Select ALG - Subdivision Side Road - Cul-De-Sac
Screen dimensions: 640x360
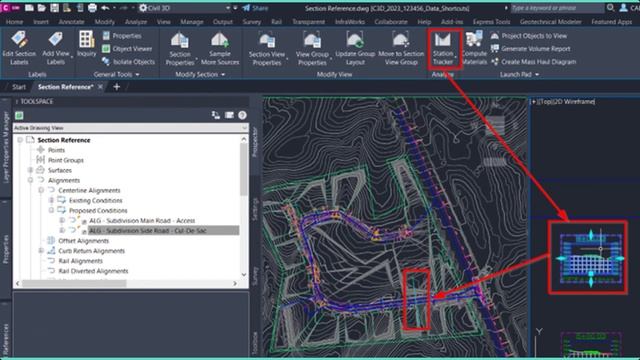pos(148,231)
